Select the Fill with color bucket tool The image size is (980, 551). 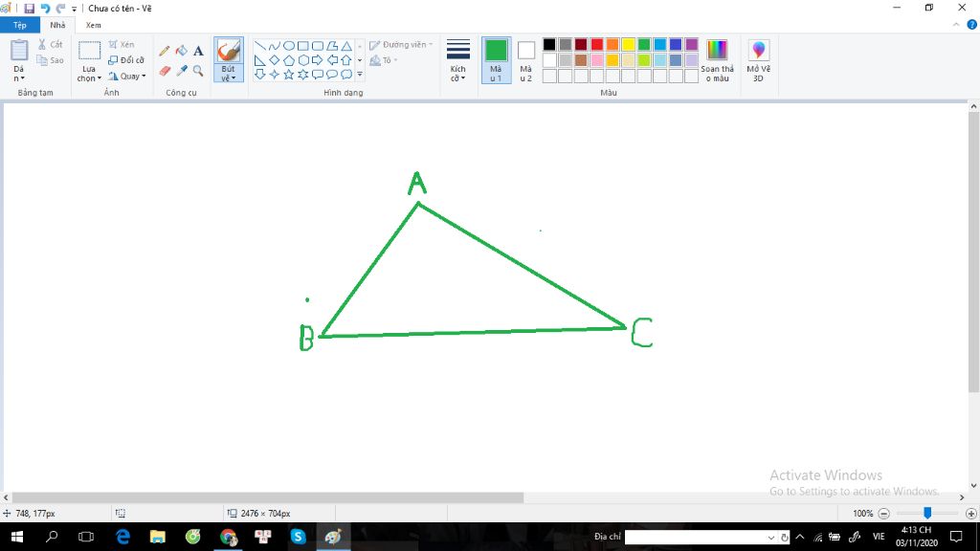(181, 52)
